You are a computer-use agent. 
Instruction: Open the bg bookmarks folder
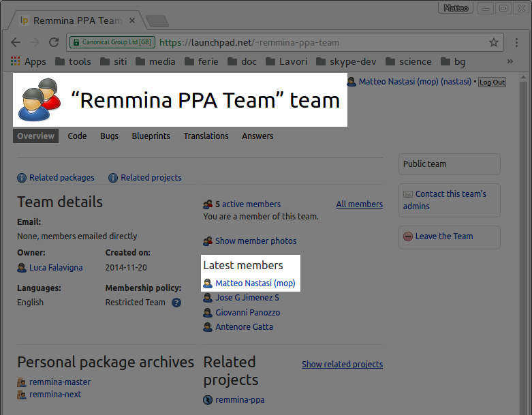(453, 61)
